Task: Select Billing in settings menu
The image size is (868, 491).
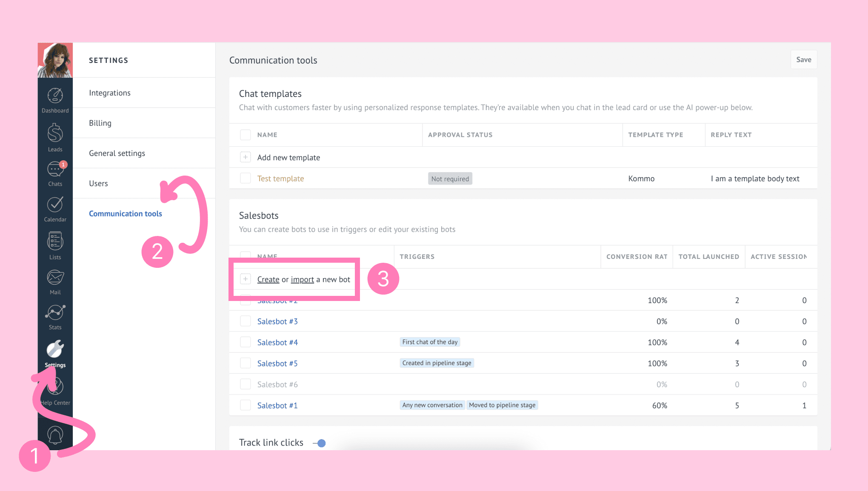Action: (100, 123)
